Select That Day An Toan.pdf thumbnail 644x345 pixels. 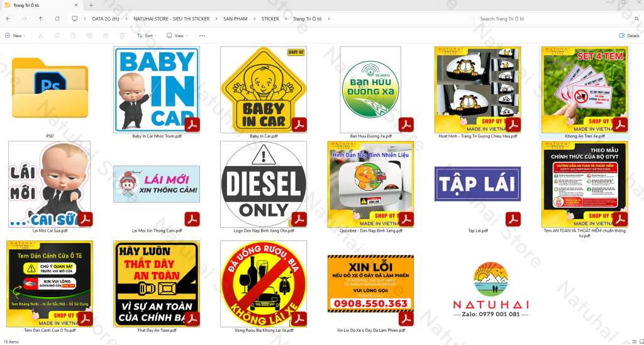(x=157, y=284)
